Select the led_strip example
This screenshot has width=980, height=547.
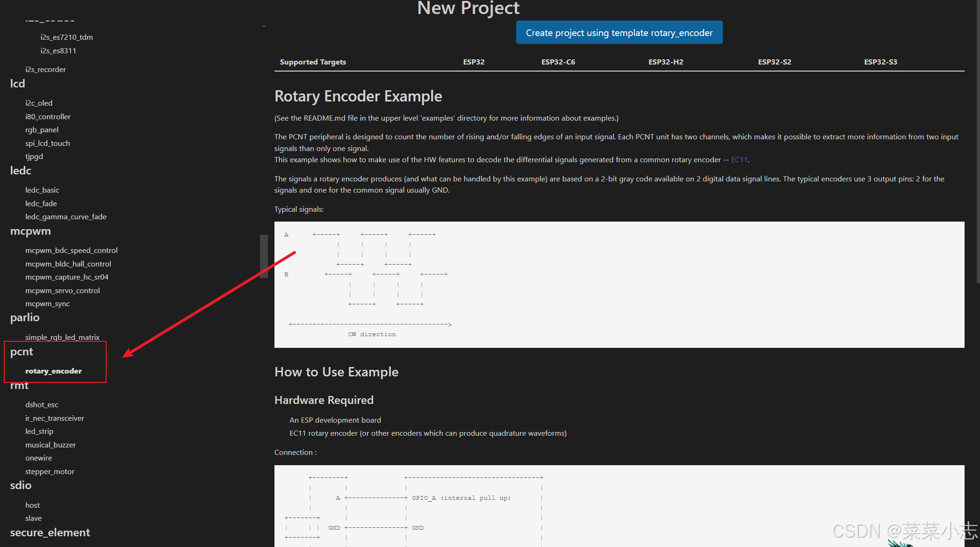(x=39, y=431)
